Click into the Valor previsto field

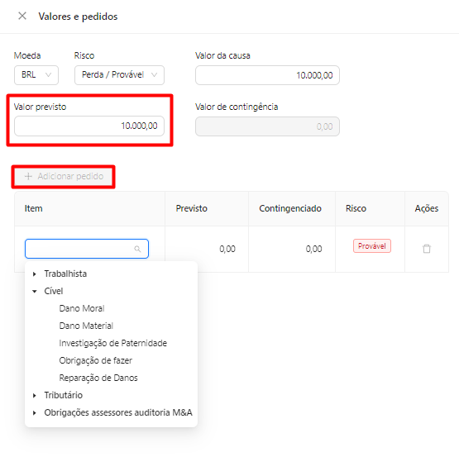pos(89,126)
